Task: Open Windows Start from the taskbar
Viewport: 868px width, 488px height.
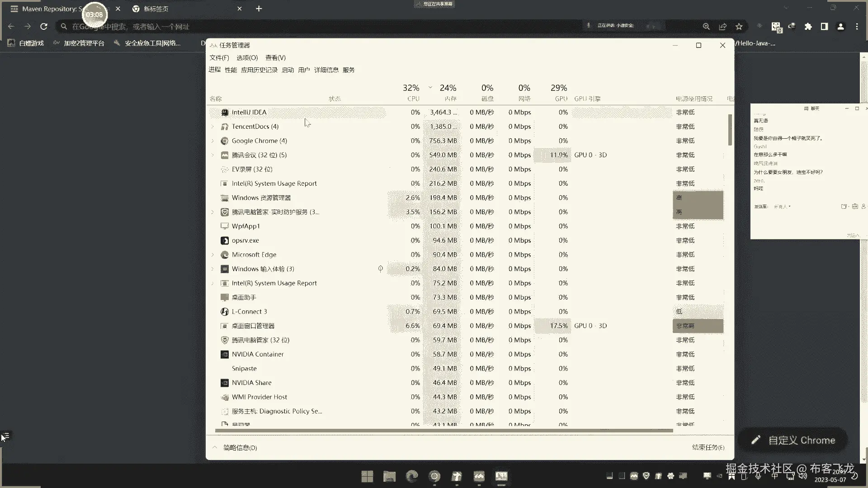Action: point(367,476)
